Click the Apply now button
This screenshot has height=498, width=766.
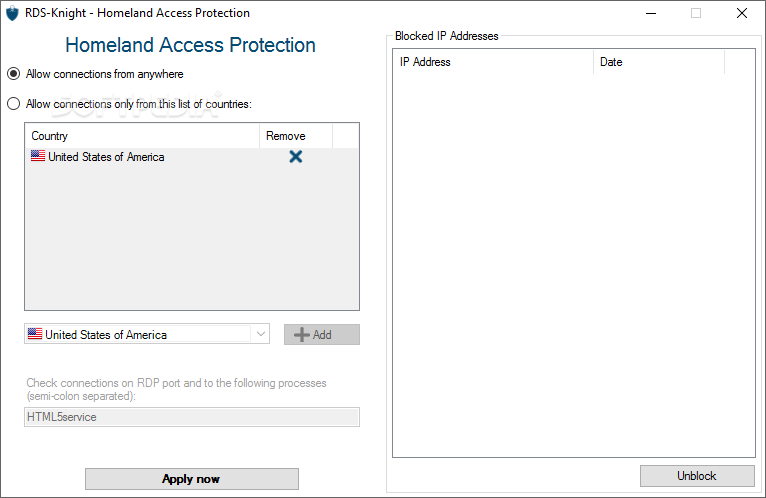coord(192,479)
